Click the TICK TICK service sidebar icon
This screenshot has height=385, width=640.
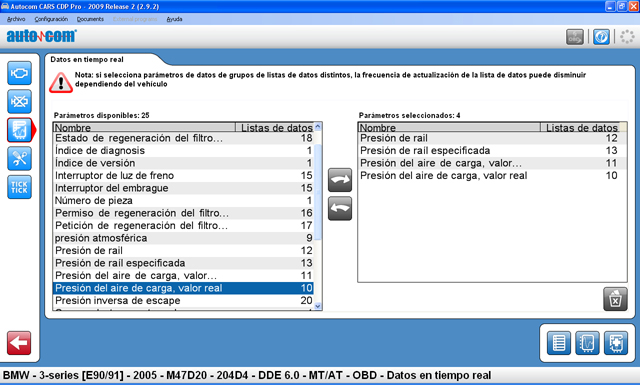coord(19,187)
